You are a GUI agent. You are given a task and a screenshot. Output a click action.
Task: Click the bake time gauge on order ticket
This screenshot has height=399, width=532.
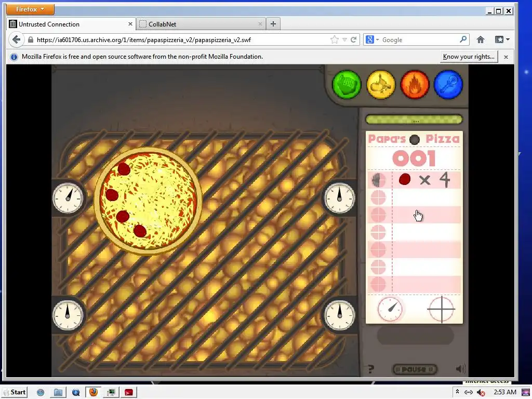coord(390,309)
